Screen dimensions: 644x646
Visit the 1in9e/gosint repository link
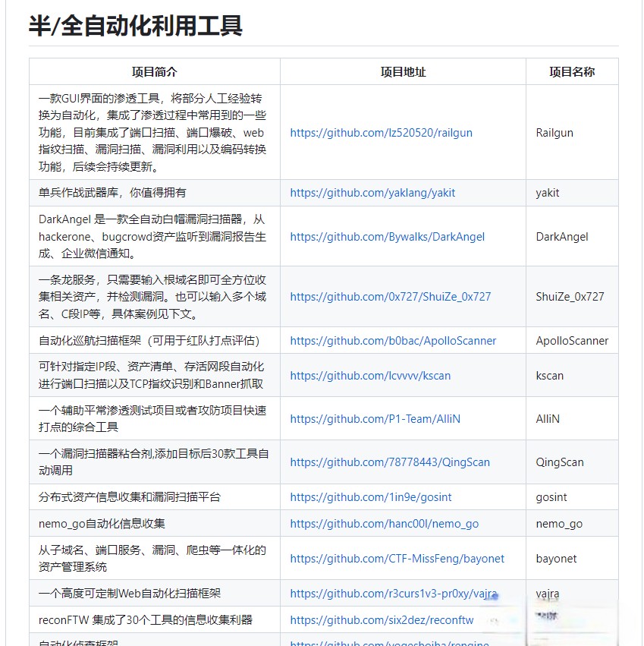click(x=370, y=497)
